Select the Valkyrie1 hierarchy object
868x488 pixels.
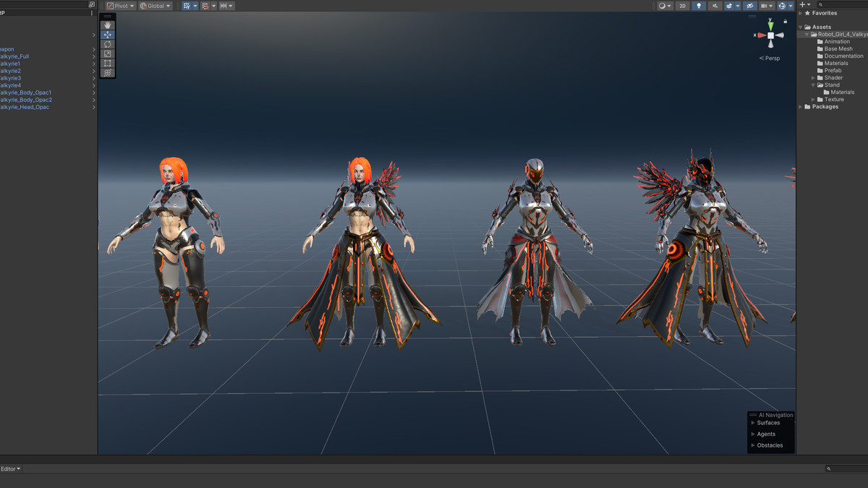[x=10, y=64]
